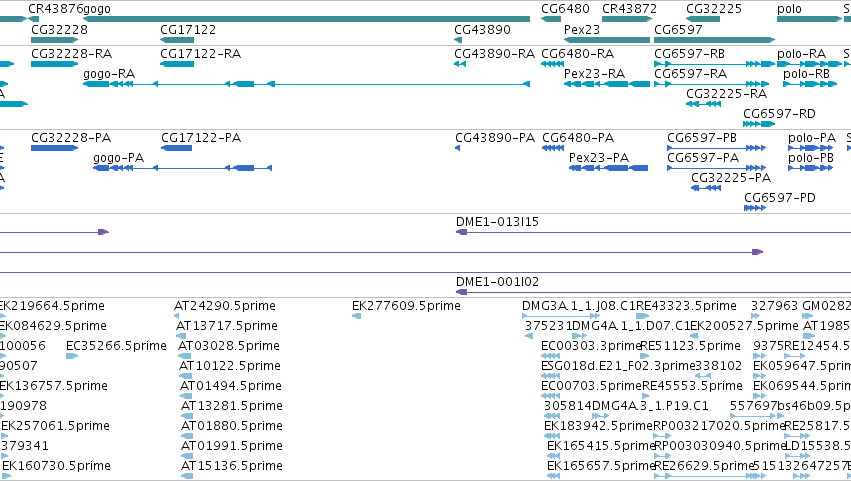The width and height of the screenshot is (851, 481).
Task: Click the small CG43890 gene glyph
Action: [458, 40]
